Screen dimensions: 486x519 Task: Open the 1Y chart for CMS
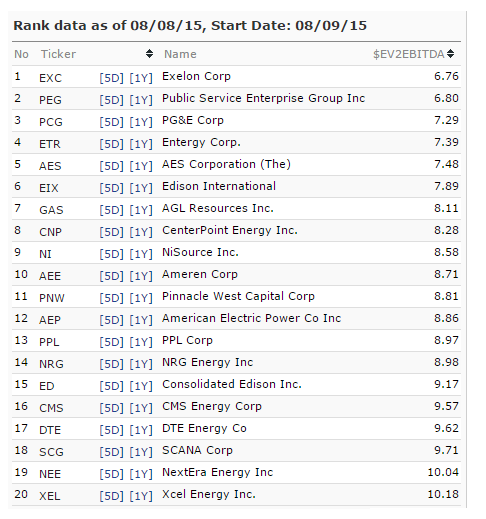[141, 408]
